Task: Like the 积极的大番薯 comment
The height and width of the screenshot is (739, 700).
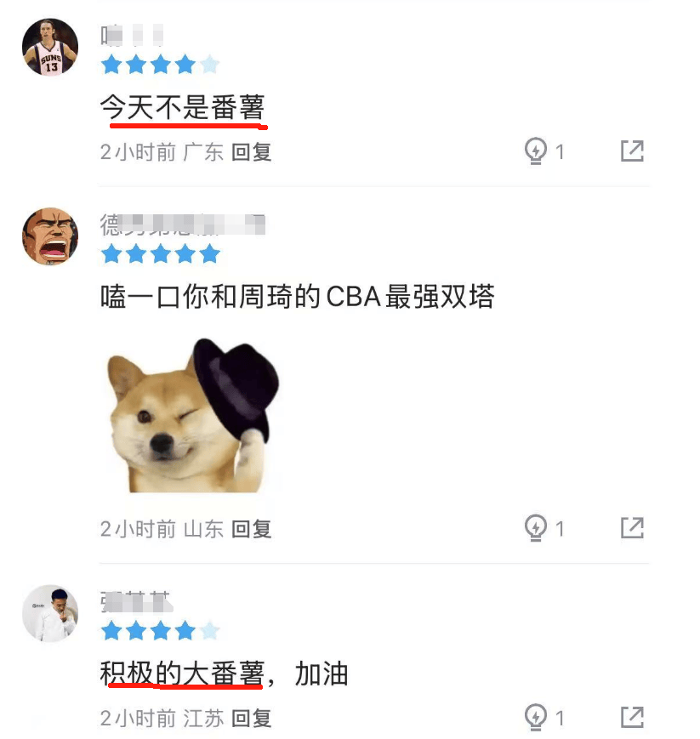Action: pos(536,718)
